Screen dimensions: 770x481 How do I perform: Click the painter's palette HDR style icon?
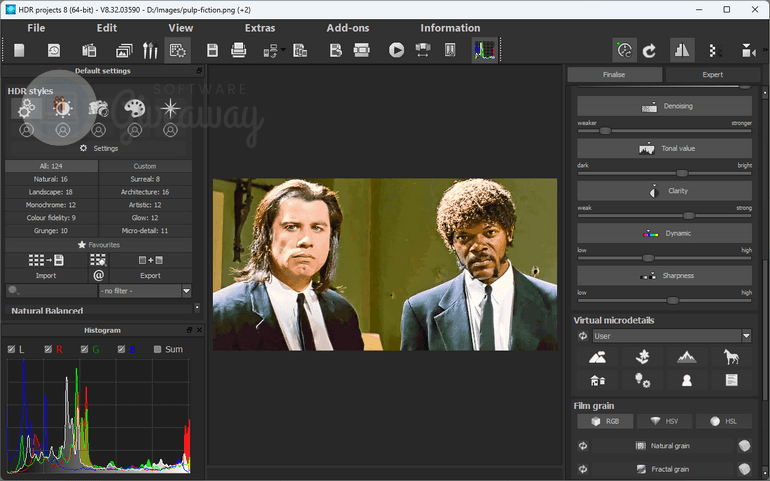point(135,108)
